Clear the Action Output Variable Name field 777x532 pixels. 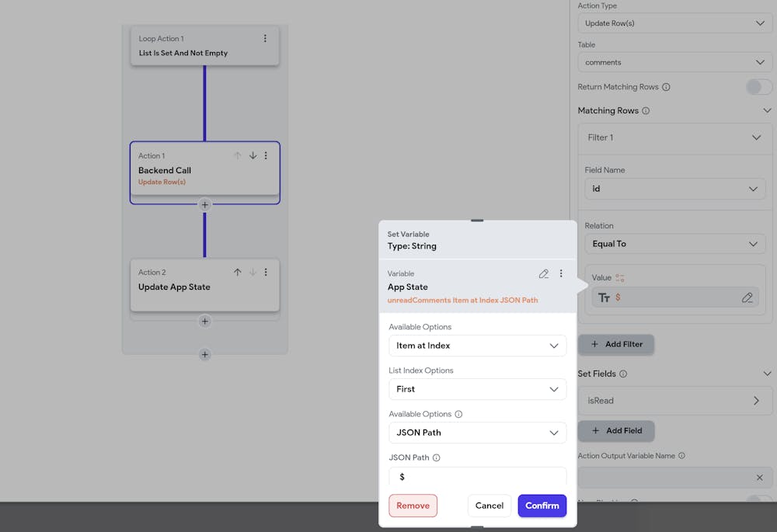coord(760,478)
